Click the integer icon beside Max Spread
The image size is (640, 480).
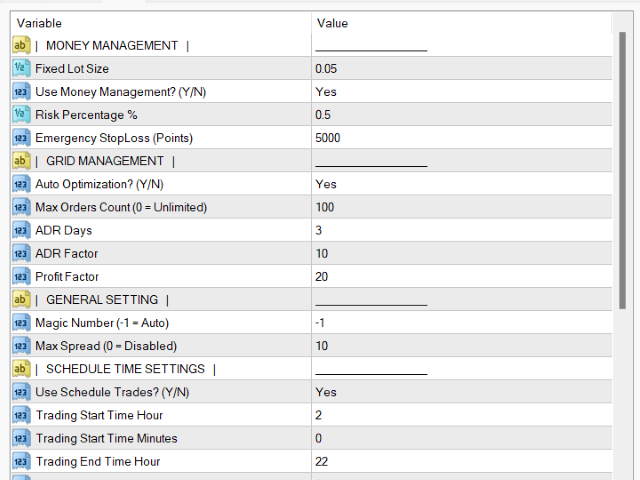[x=21, y=346]
